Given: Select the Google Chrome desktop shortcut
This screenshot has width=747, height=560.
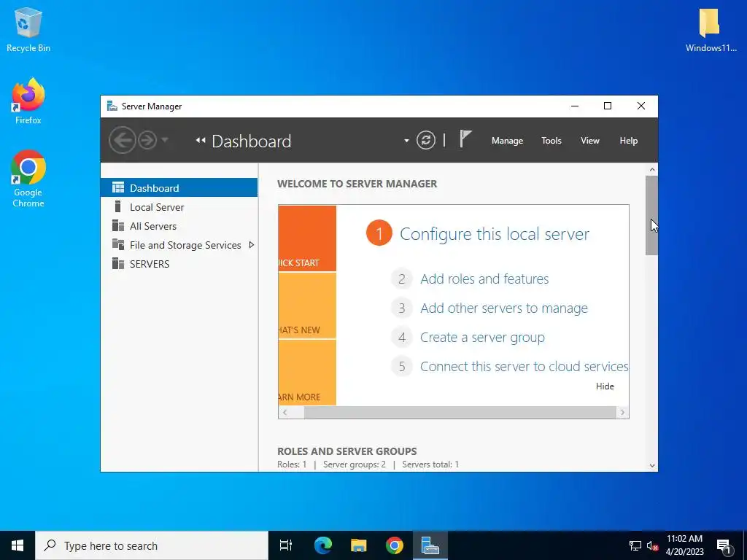Looking at the screenshot, I should coord(28,179).
